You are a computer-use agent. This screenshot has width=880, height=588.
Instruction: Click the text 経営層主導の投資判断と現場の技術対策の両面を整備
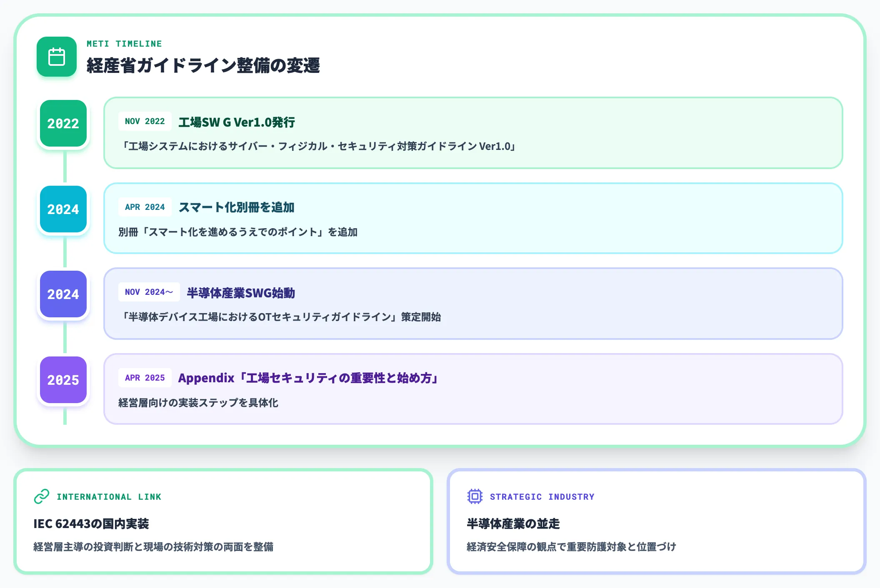[x=153, y=547]
